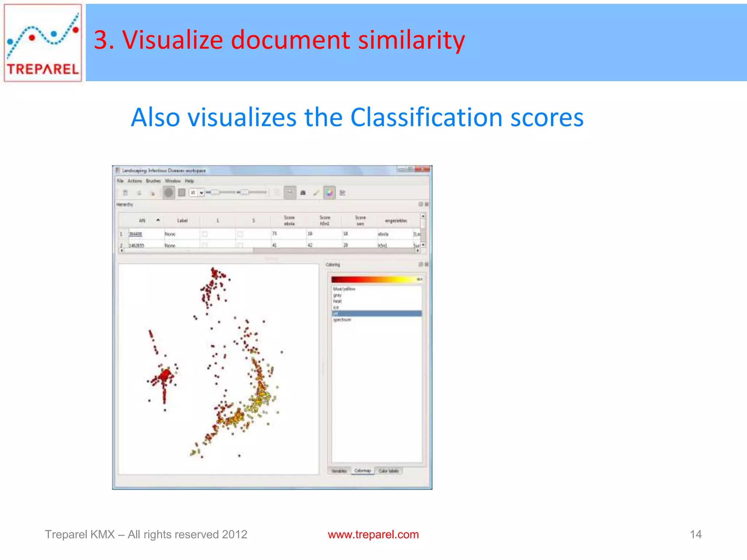This screenshot has width=747, height=560.
Task: Close the Coloring panel with its x icon
Action: coord(426,264)
